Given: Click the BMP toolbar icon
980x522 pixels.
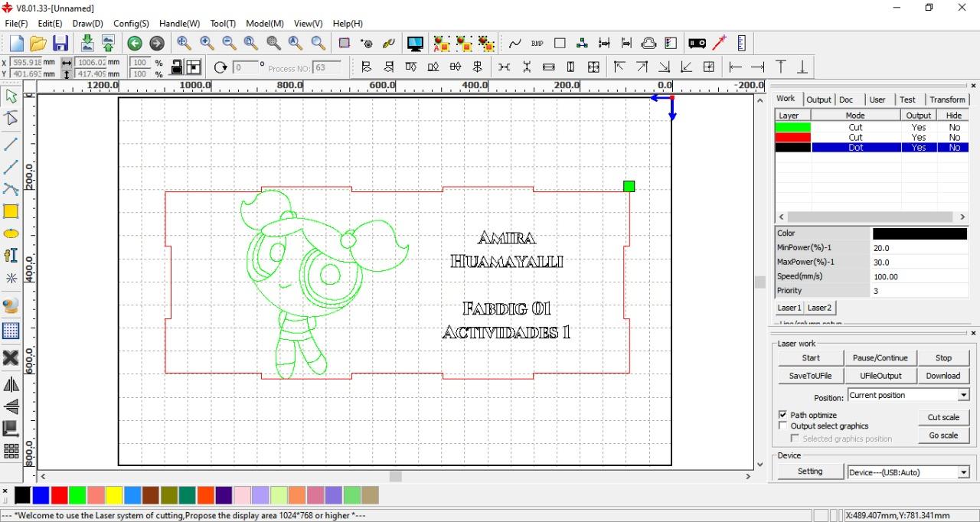Looking at the screenshot, I should [537, 44].
